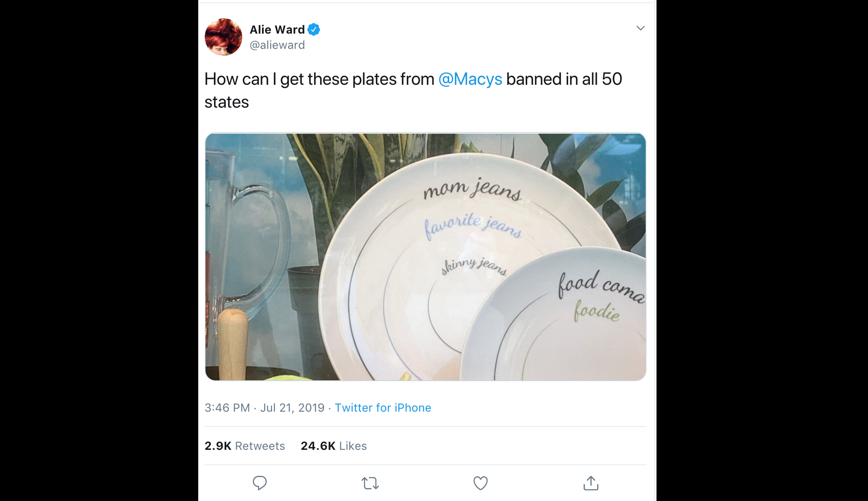Open the @Macys mention
The image size is (868, 501).
tap(470, 79)
